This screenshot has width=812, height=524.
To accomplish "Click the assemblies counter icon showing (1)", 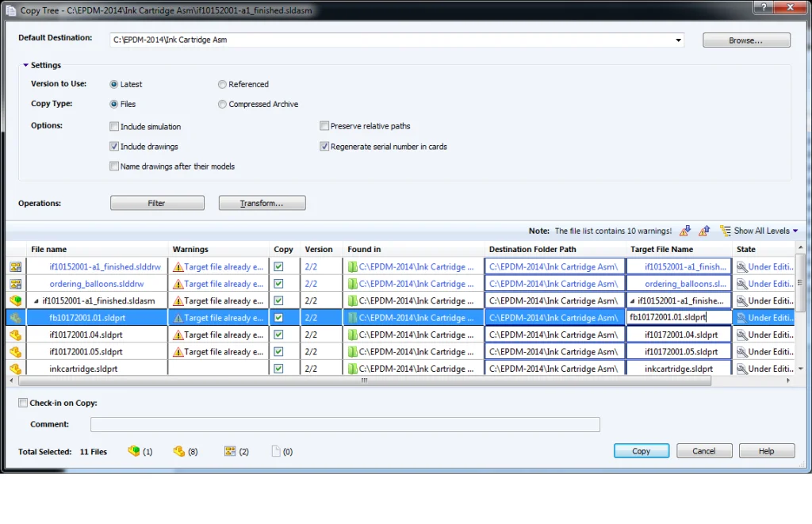I will 134,451.
